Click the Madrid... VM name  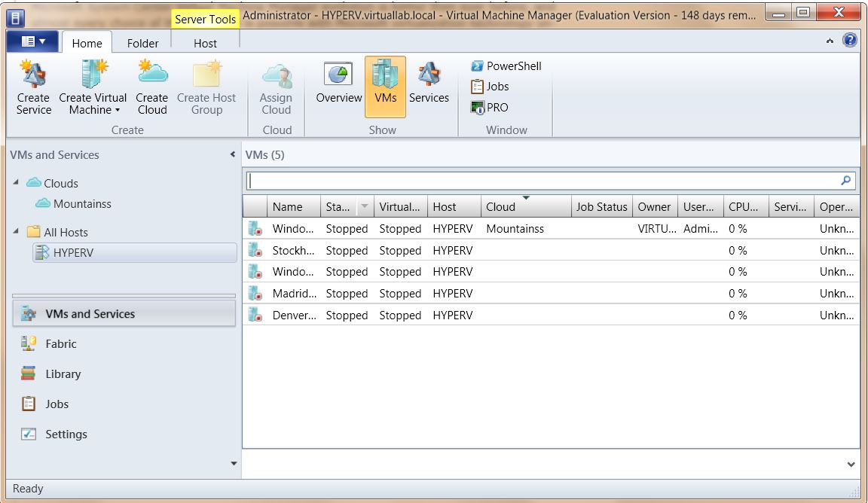(295, 293)
